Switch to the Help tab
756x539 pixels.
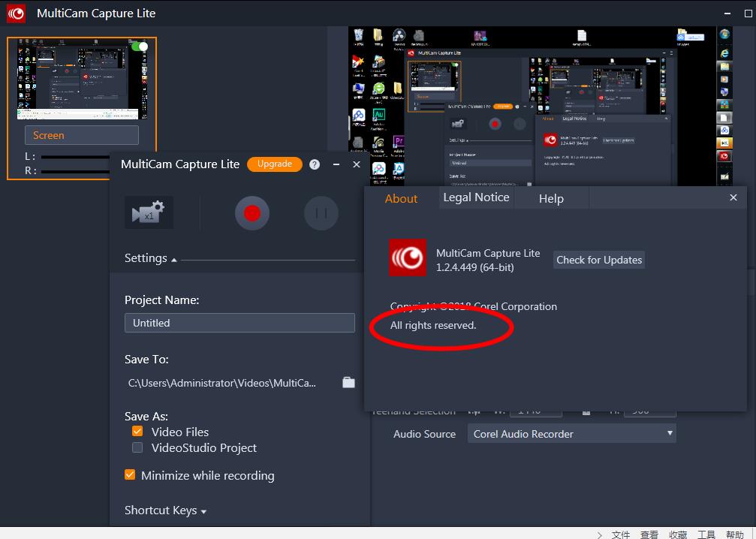[551, 199]
